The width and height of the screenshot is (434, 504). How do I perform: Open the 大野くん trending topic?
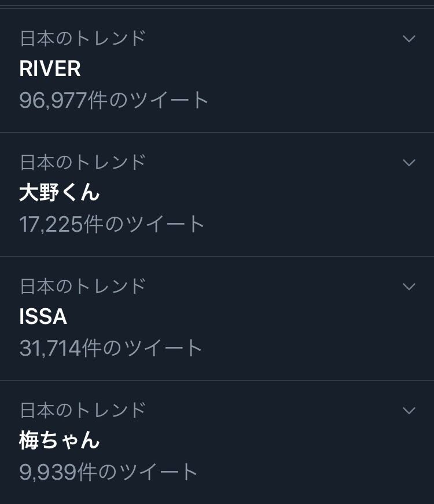tap(60, 192)
